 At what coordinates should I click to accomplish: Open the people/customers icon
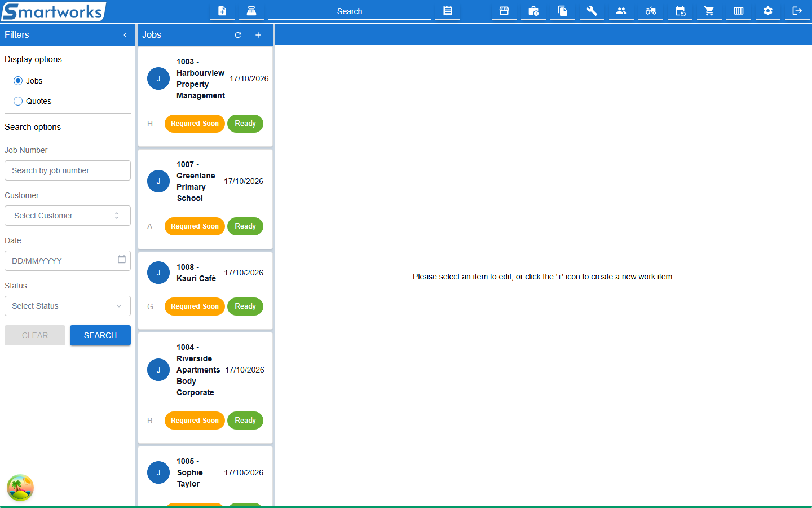621,11
